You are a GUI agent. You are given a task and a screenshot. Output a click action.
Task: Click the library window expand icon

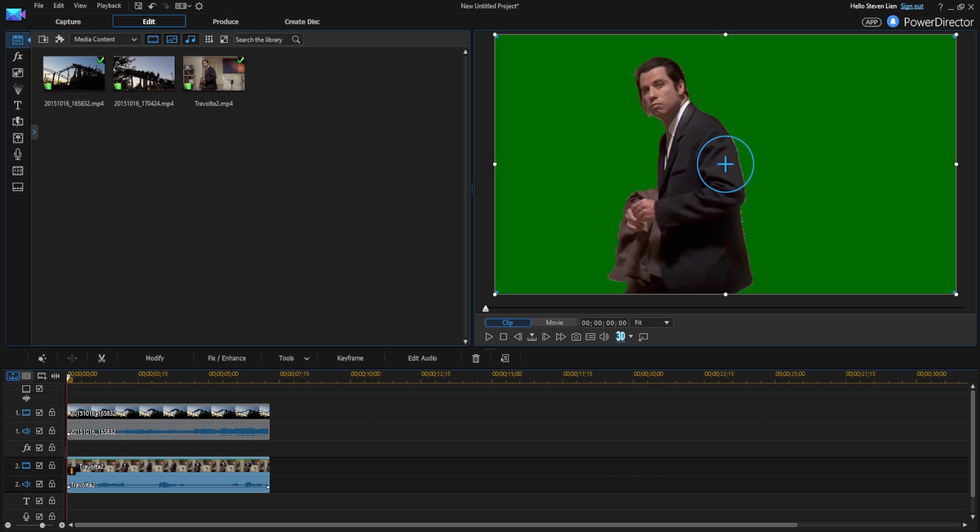(x=224, y=39)
